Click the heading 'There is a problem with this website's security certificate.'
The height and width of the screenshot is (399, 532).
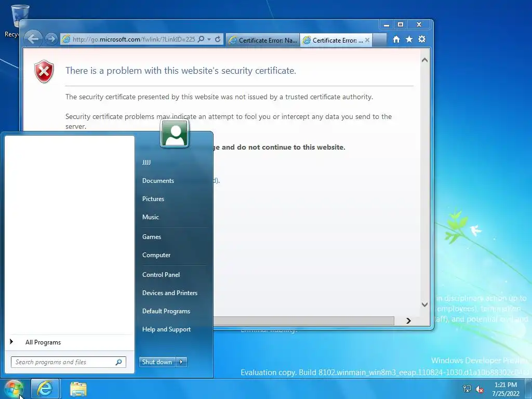(181, 71)
